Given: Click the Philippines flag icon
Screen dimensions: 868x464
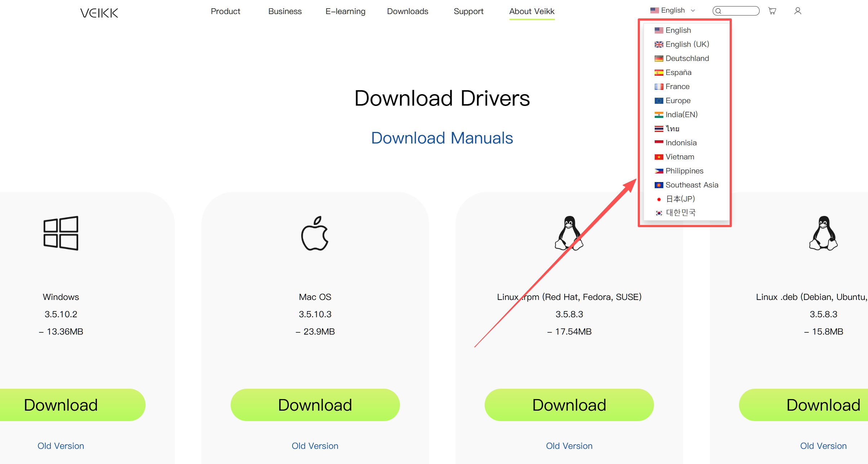Looking at the screenshot, I should [x=659, y=171].
